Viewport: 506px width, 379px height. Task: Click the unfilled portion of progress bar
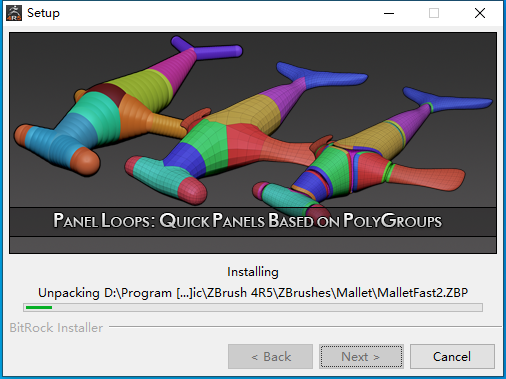pos(267,307)
